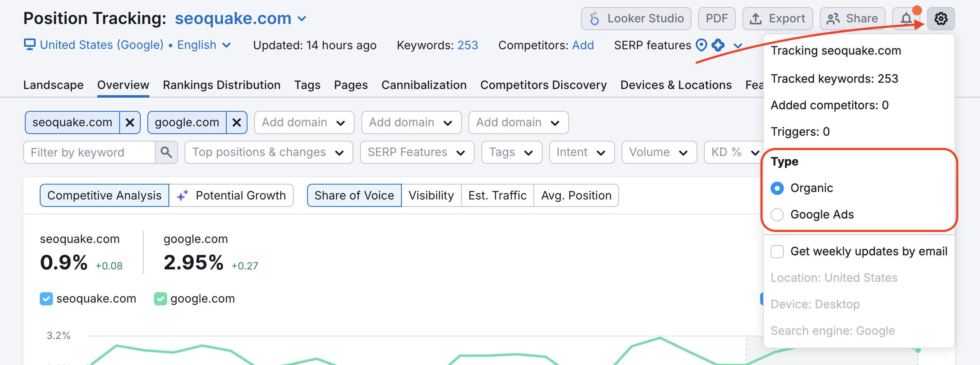Remove google.com domain with X icon
This screenshot has height=365, width=980.
click(237, 122)
